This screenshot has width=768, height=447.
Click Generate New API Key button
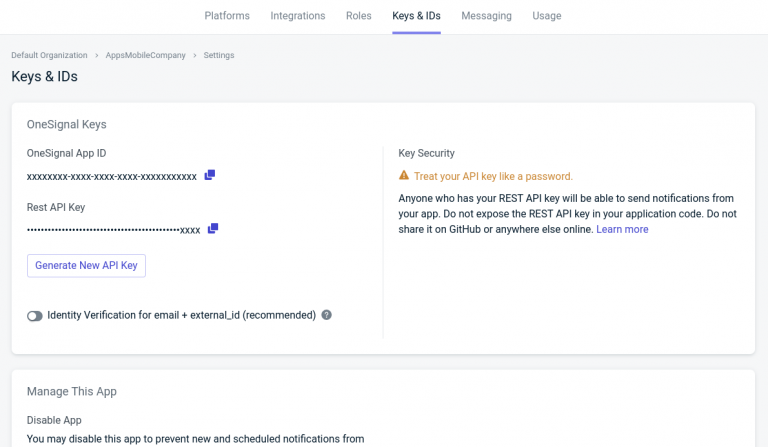87,266
